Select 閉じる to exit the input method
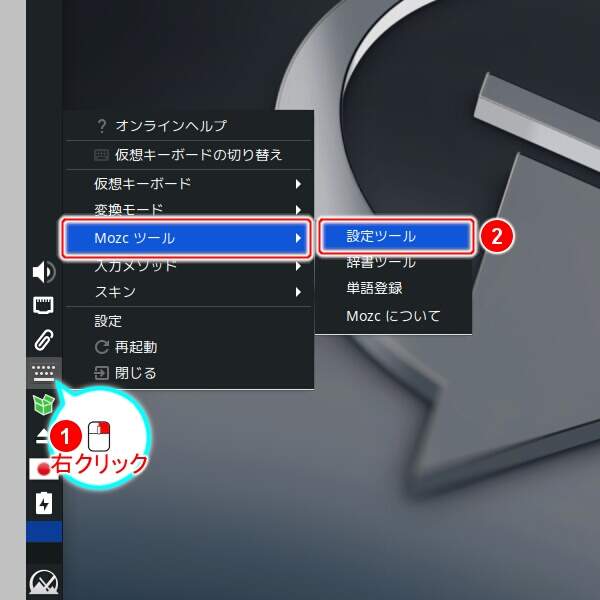Viewport: 600px width, 600px height. [189, 373]
